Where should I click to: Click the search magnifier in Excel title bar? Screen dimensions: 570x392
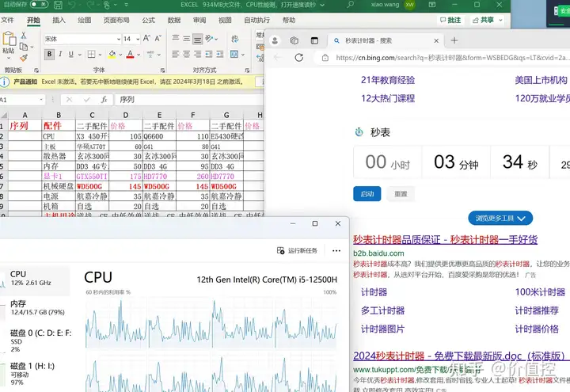click(x=350, y=5)
